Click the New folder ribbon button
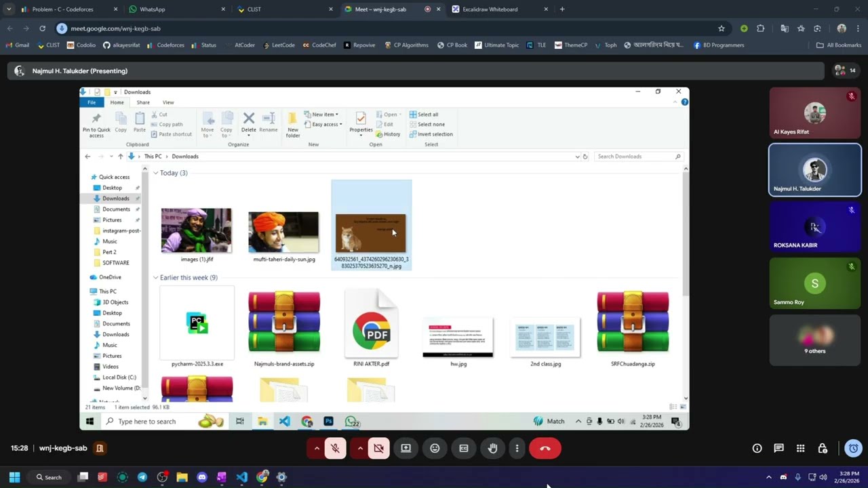 click(293, 125)
